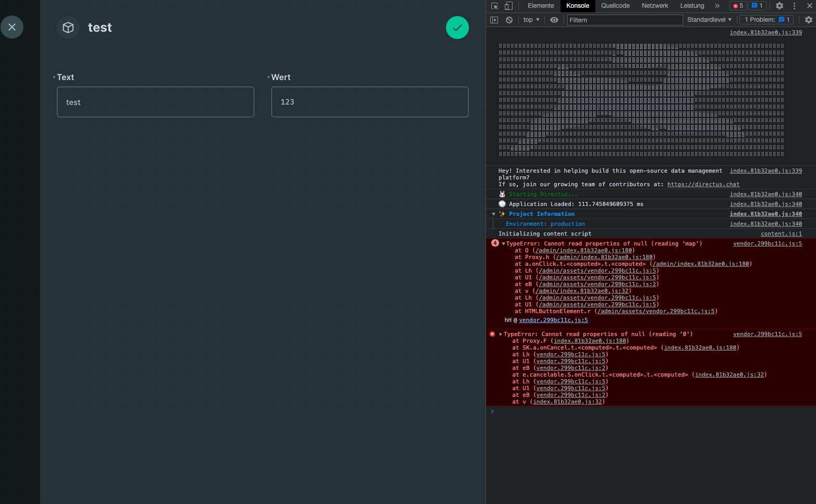The height and width of the screenshot is (504, 816).
Task: Click the Proxy.F stack frame link
Action: [x=590, y=341]
